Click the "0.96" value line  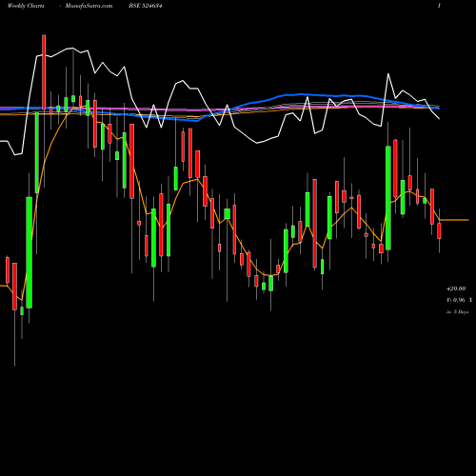coord(459,300)
